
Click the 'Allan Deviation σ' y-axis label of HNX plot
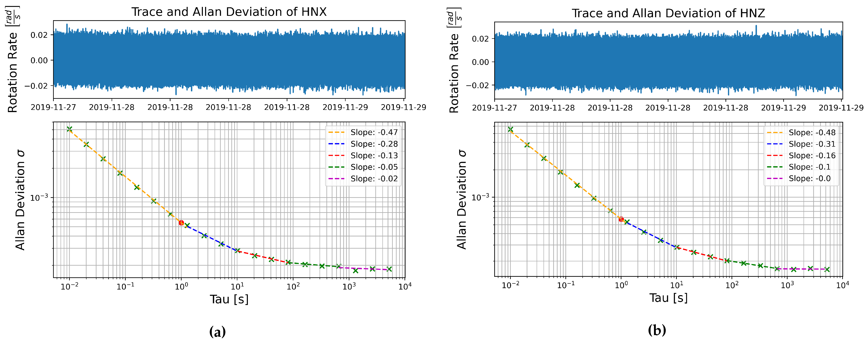point(20,200)
